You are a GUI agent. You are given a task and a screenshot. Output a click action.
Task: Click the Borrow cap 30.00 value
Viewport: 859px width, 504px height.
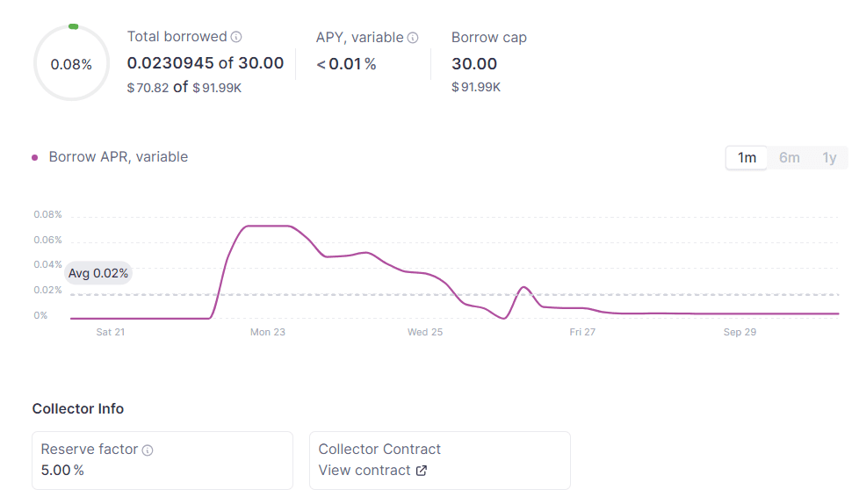[x=474, y=63]
